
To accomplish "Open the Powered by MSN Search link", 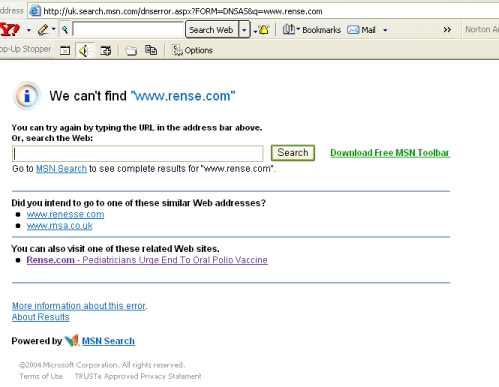I will click(108, 341).
